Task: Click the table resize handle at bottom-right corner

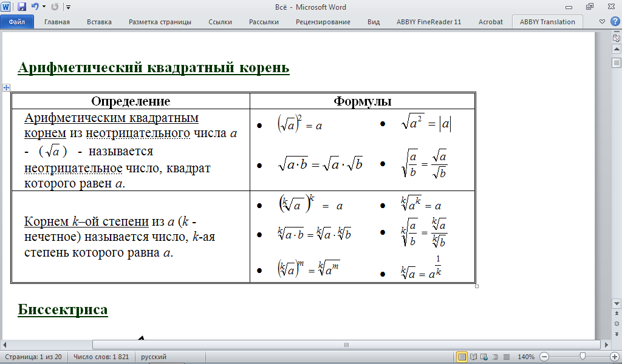Action: coord(476,286)
